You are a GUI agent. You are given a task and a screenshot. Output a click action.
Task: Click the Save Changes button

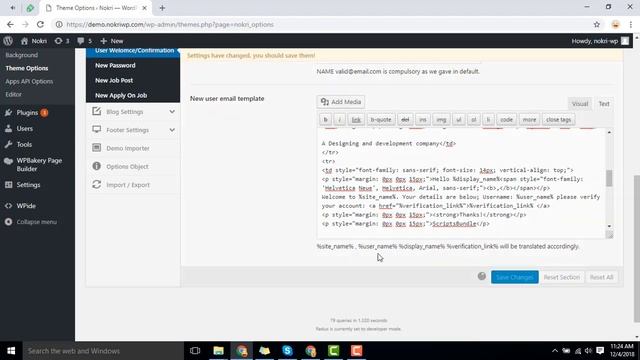[515, 277]
